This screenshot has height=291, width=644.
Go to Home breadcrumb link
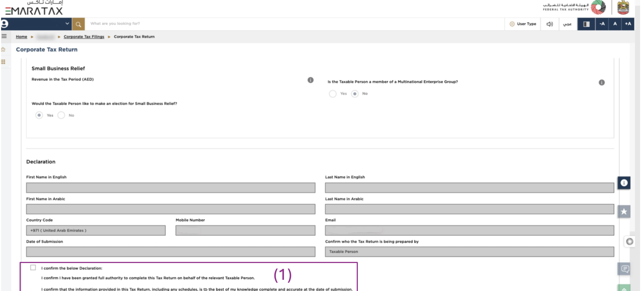pos(22,37)
